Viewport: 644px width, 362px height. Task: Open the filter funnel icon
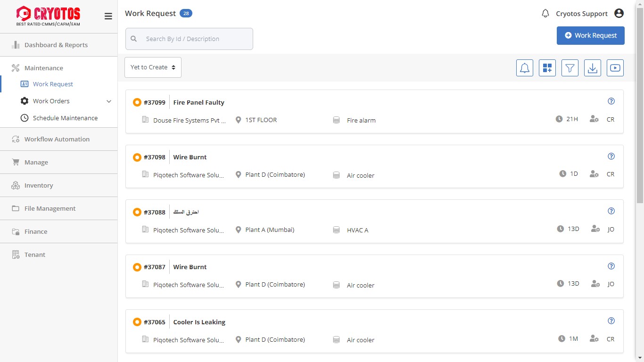coord(570,68)
